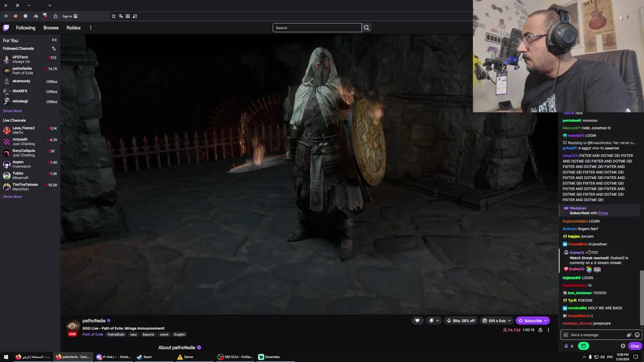Open Tubbo Minecraft channel

pos(30,175)
